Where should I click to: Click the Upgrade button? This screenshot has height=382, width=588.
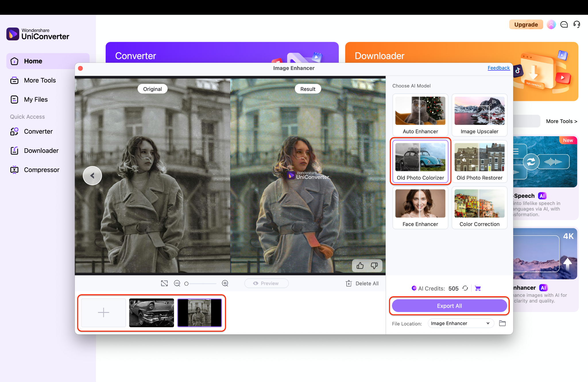pyautogui.click(x=526, y=24)
